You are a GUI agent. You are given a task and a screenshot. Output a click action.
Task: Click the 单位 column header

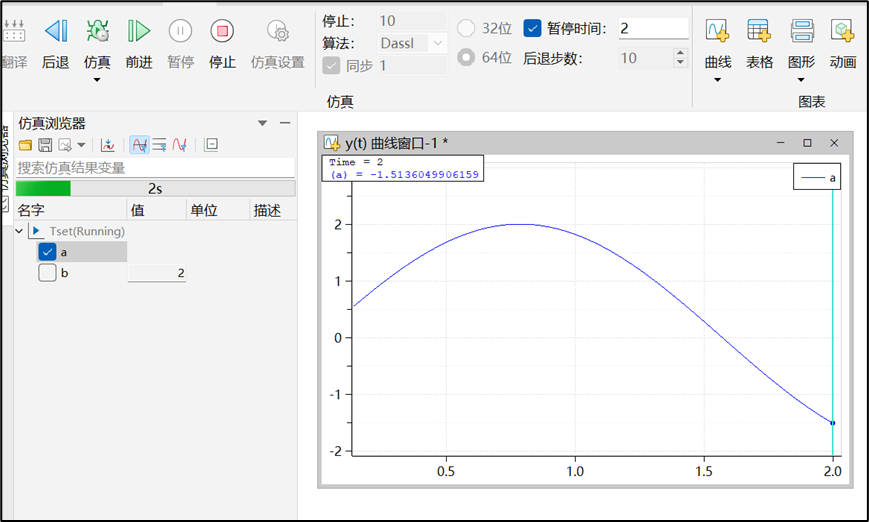pyautogui.click(x=217, y=210)
